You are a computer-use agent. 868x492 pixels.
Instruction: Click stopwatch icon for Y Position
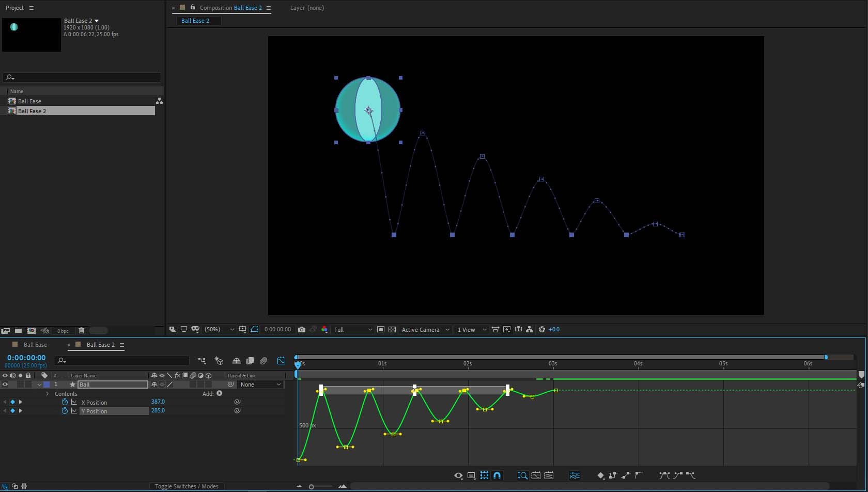(65, 411)
